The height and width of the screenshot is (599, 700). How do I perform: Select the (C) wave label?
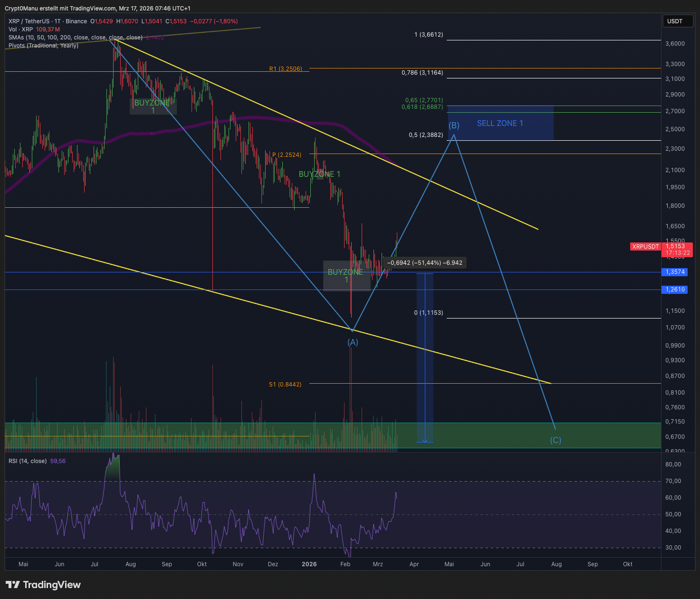click(555, 440)
